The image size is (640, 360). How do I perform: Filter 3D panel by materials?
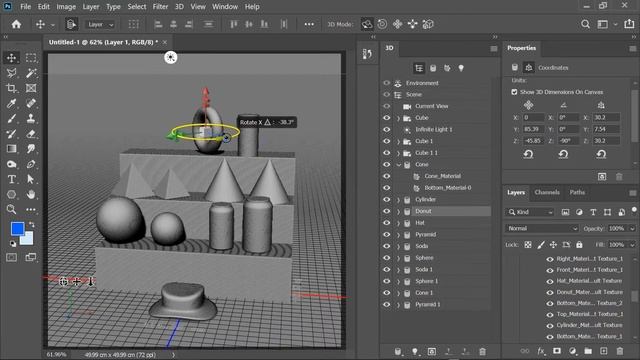tap(447, 68)
